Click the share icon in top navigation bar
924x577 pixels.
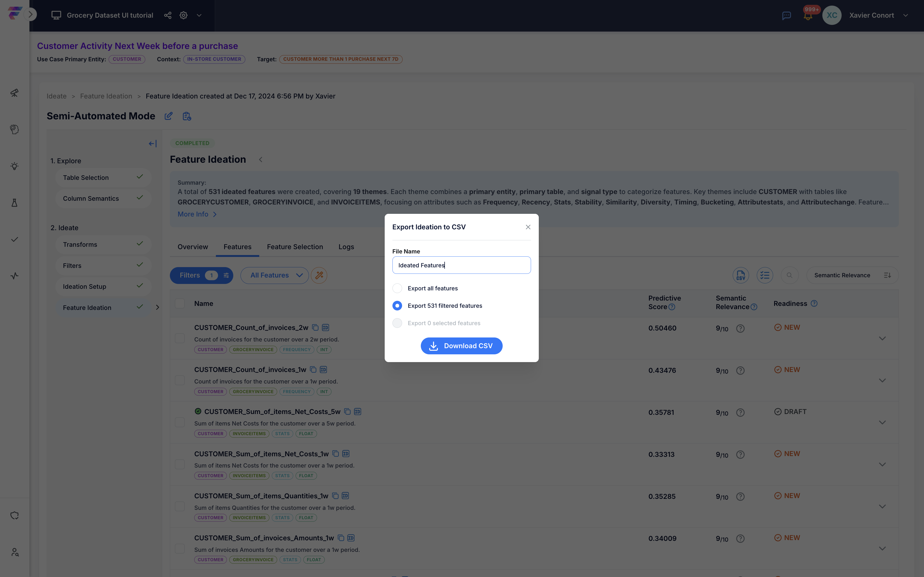167,15
